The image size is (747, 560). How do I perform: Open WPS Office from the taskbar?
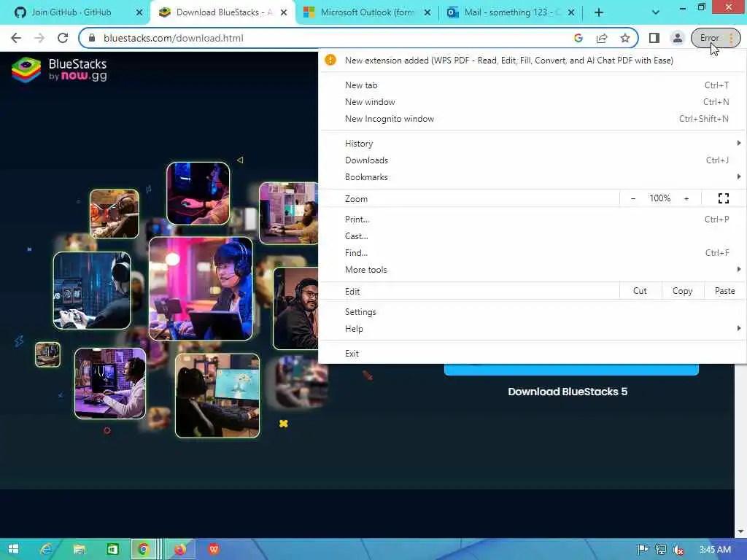214,549
